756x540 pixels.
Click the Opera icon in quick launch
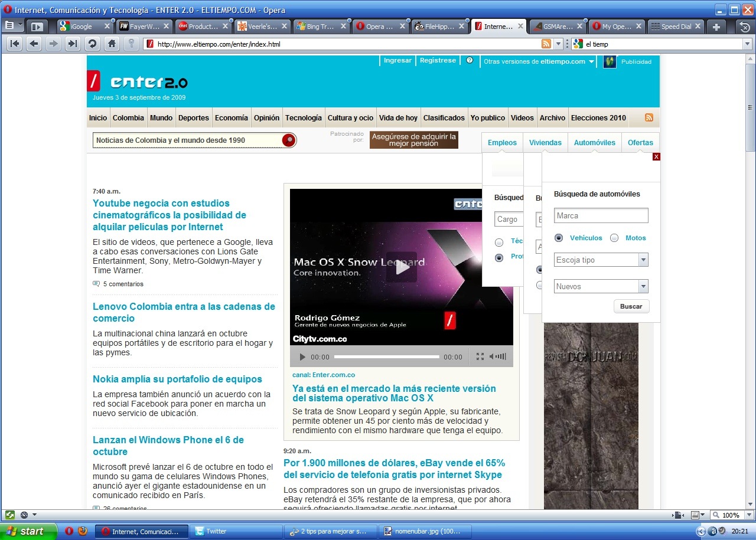coord(69,531)
